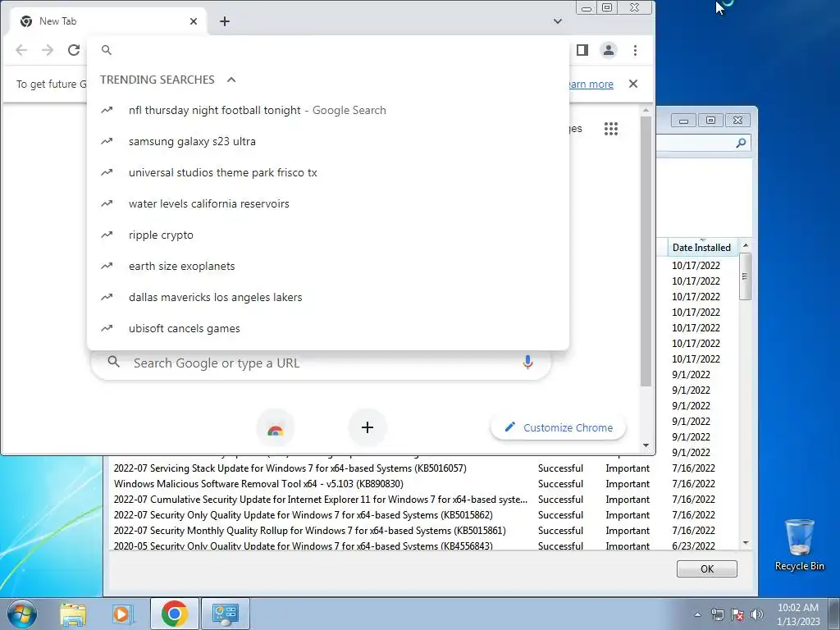Open the taskbar clock showing 10:02 AM
The image size is (840, 630).
[x=798, y=614]
